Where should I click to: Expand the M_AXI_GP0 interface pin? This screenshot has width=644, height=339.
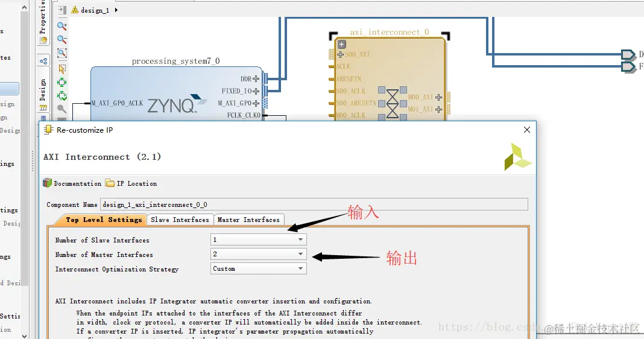(256, 103)
